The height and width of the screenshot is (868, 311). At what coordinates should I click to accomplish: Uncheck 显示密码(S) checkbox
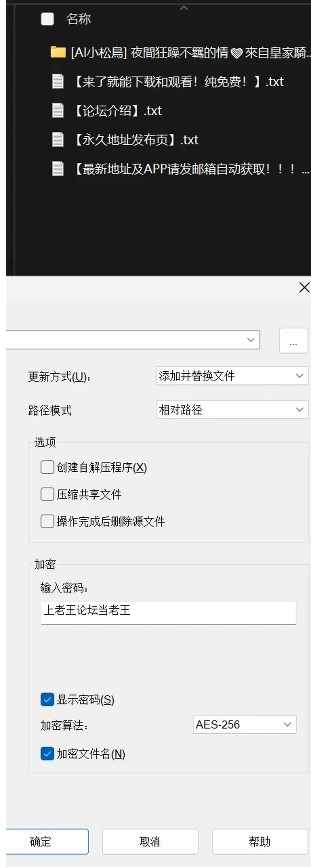coord(47,700)
